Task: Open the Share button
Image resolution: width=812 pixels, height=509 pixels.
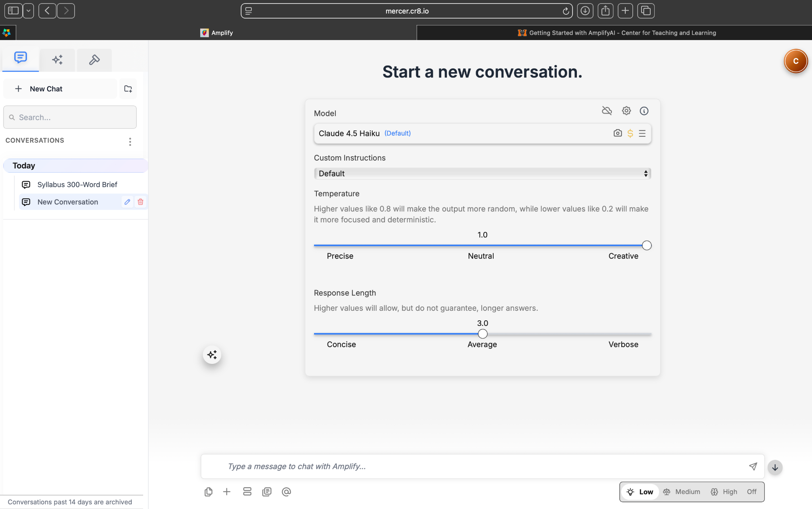Action: [x=605, y=11]
